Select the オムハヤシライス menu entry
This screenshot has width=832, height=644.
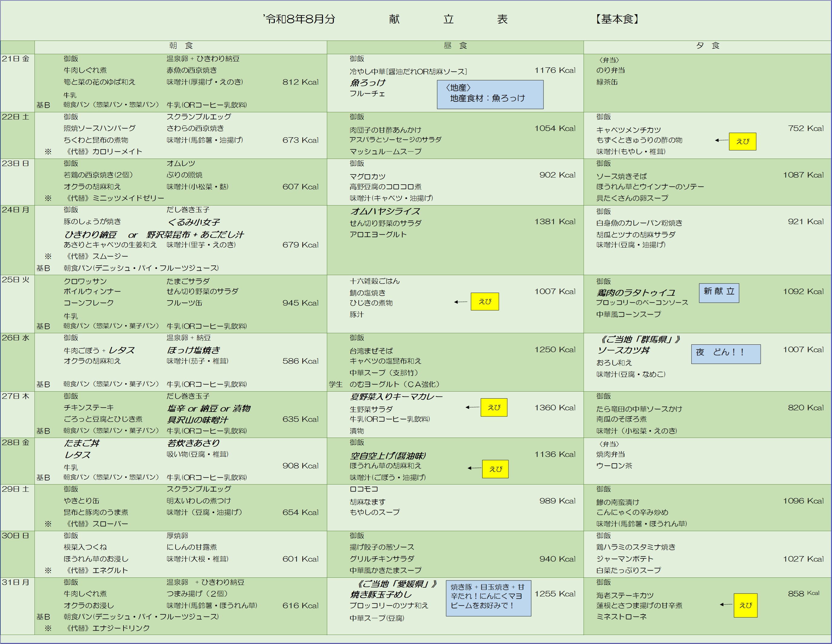[x=385, y=211]
